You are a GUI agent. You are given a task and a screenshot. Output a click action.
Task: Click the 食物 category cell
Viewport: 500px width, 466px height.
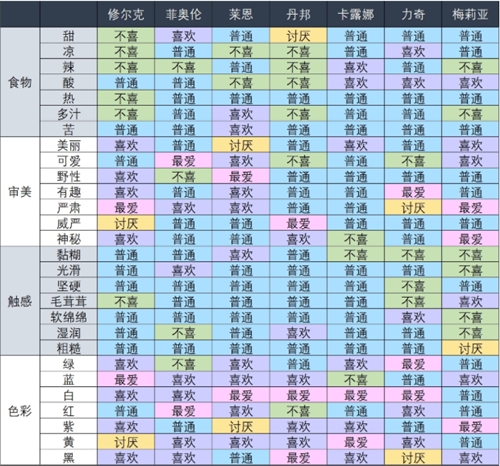pyautogui.click(x=20, y=82)
